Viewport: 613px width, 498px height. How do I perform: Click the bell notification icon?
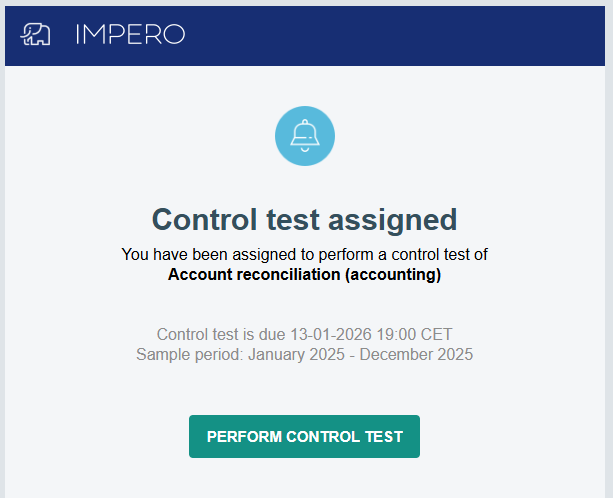(x=305, y=135)
